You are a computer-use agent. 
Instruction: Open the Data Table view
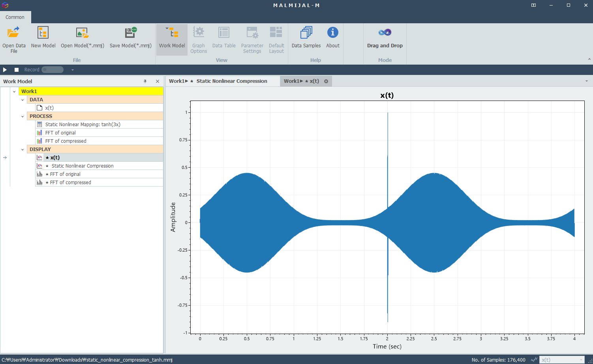point(224,37)
